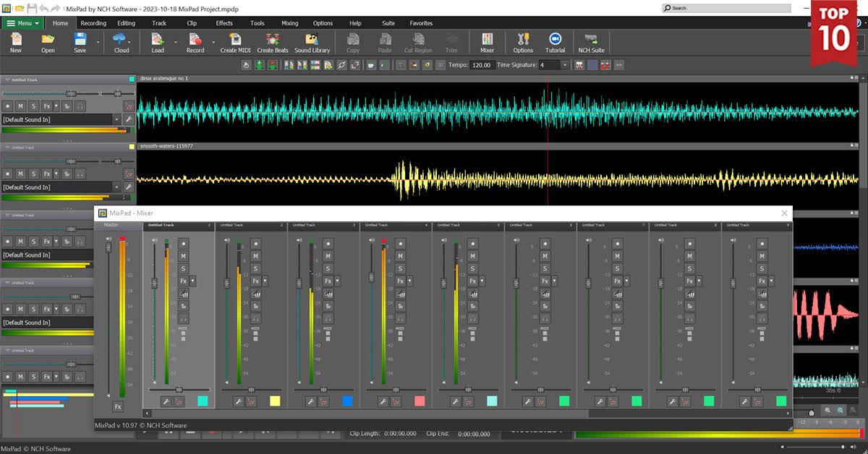Open the green Menu button
The image size is (868, 454).
[24, 23]
